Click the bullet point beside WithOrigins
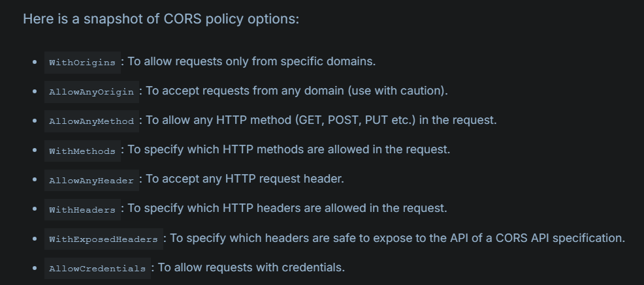 tap(35, 63)
